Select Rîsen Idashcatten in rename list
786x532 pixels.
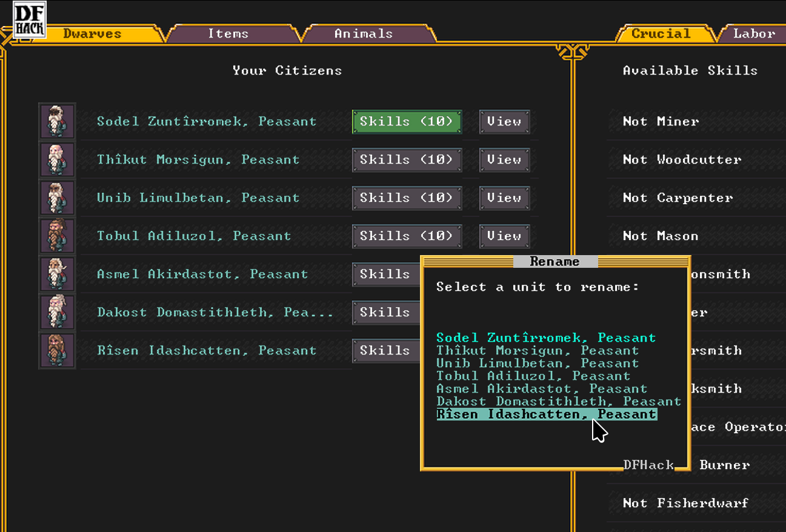pyautogui.click(x=546, y=414)
